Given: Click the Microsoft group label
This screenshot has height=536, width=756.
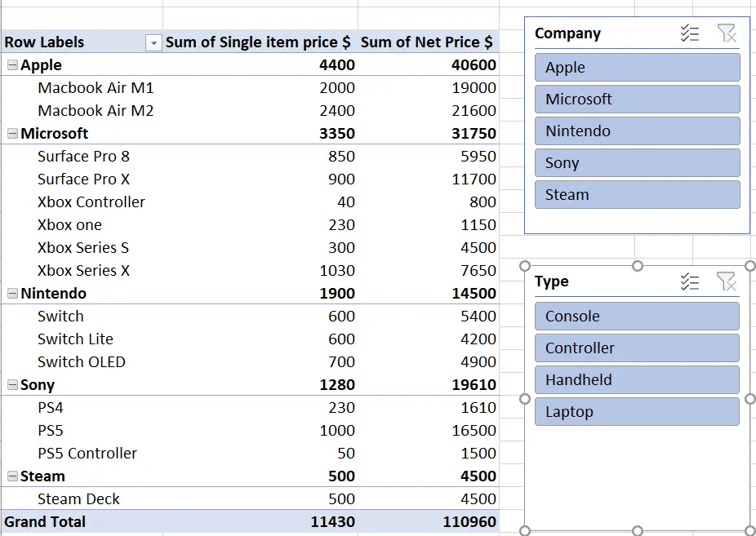Looking at the screenshot, I should (54, 134).
